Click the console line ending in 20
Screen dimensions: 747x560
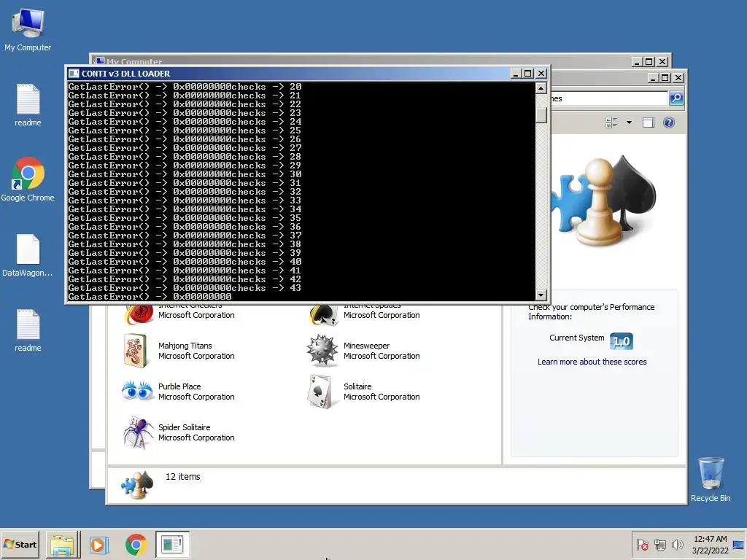click(x=185, y=87)
